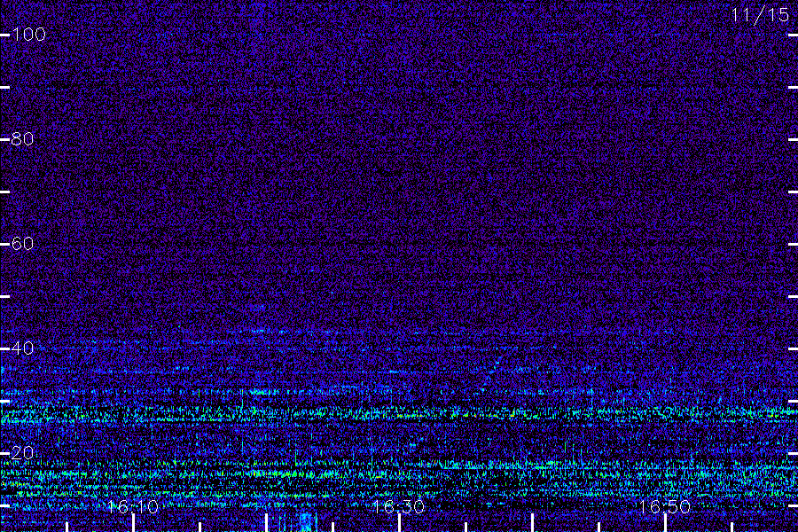
Task: Click the 16:30 time label
Action: pos(398,506)
